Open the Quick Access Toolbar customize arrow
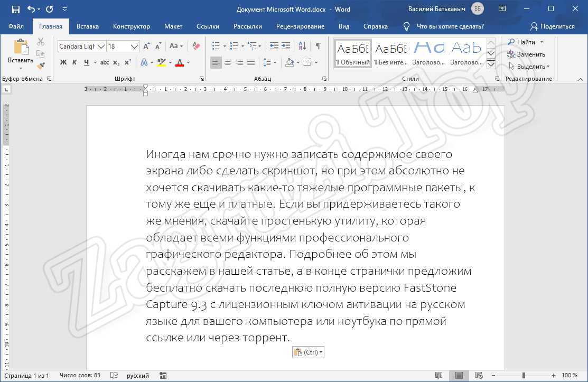 coord(64,9)
